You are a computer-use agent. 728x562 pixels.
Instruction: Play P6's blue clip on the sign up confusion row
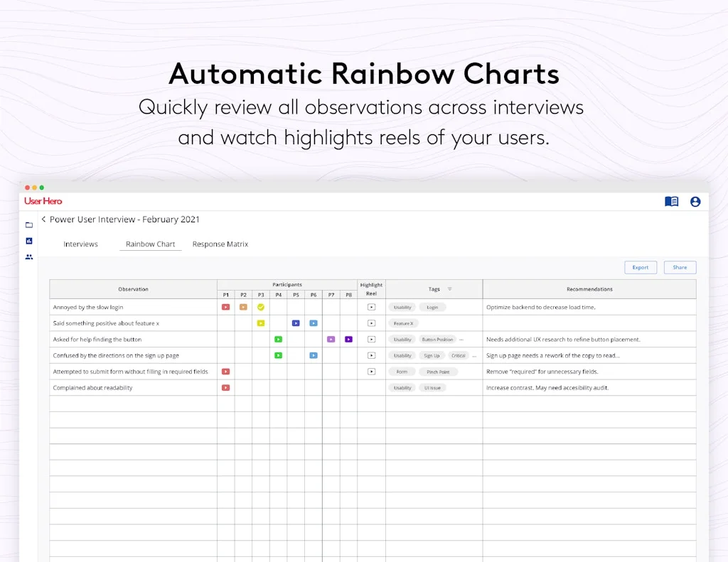pyautogui.click(x=313, y=355)
